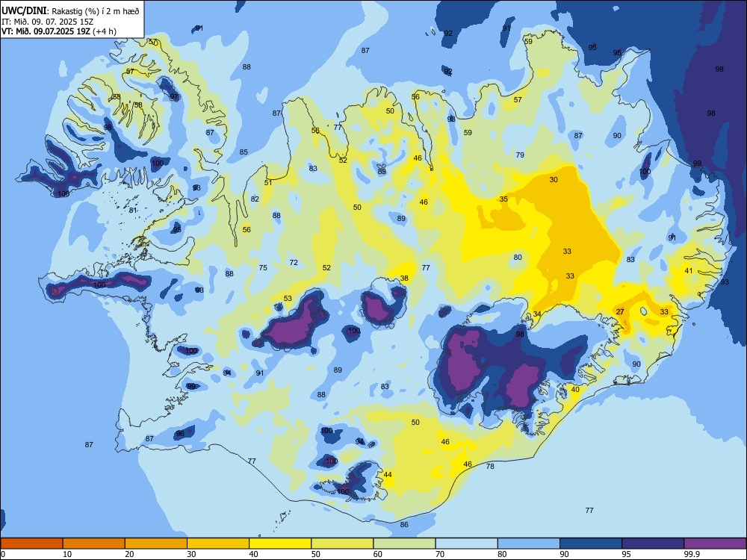Click the map humidity value '81'
The height and width of the screenshot is (560, 747).
click(133, 210)
